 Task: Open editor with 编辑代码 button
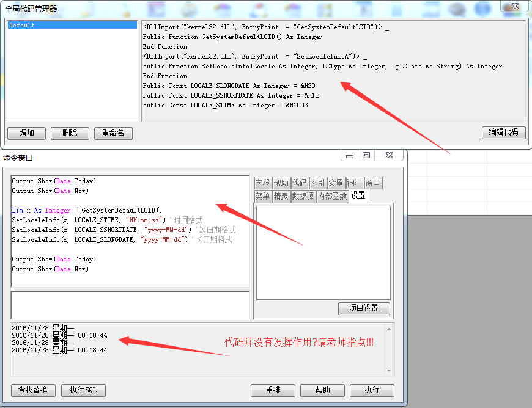pyautogui.click(x=503, y=133)
